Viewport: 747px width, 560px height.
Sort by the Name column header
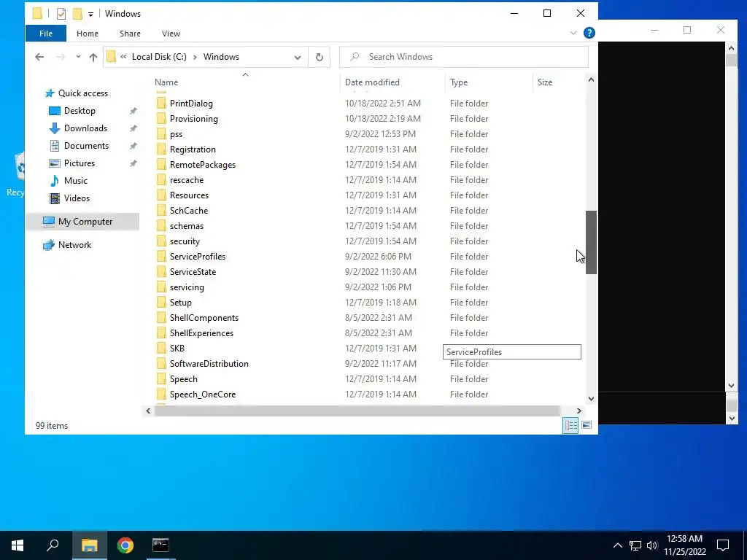pos(166,82)
